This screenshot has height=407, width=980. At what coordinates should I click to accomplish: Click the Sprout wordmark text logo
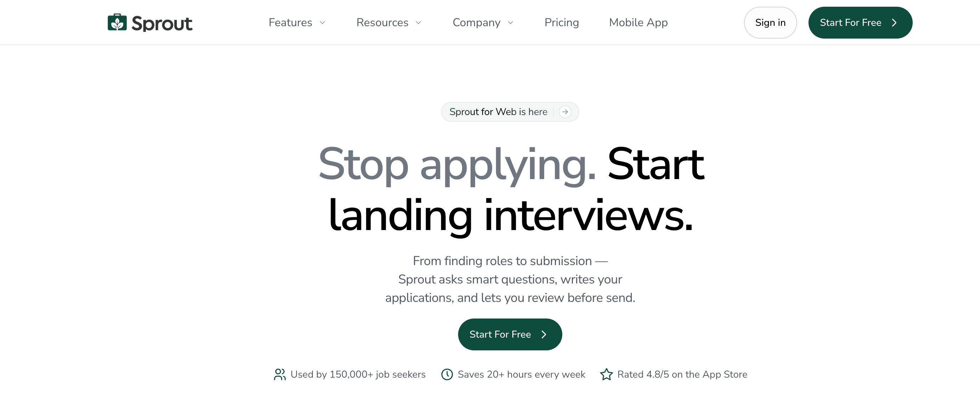click(x=162, y=24)
